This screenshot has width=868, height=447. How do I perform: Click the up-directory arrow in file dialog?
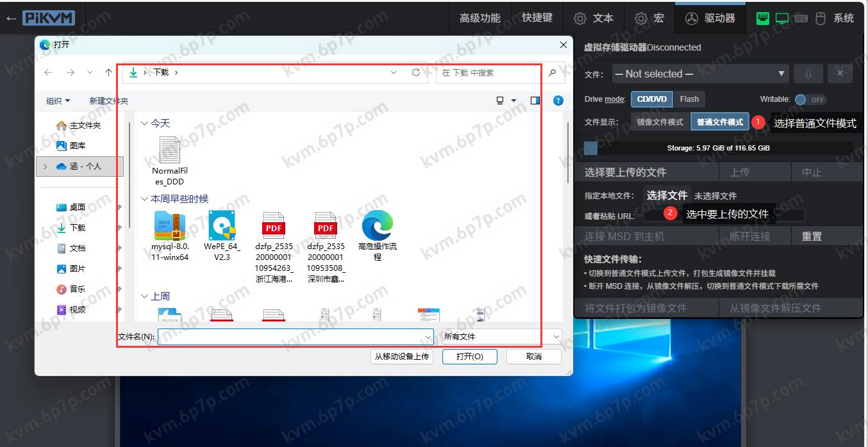coord(109,73)
